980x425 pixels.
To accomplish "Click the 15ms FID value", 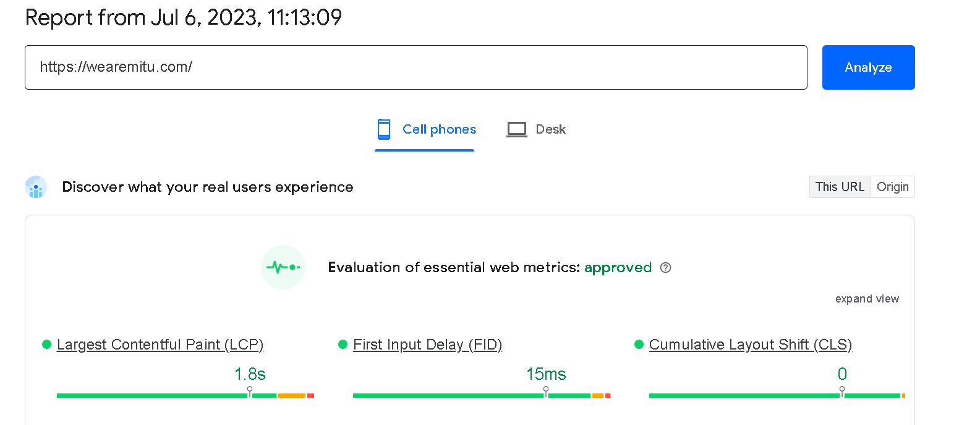I will (546, 374).
